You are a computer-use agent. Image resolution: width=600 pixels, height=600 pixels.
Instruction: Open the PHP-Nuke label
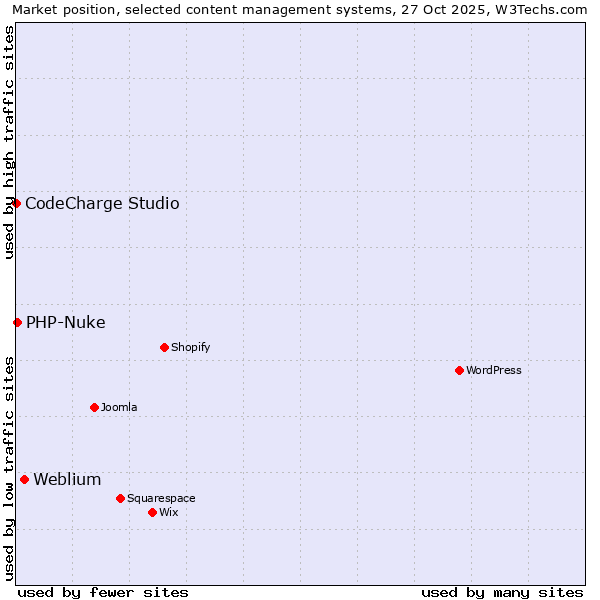[65, 322]
